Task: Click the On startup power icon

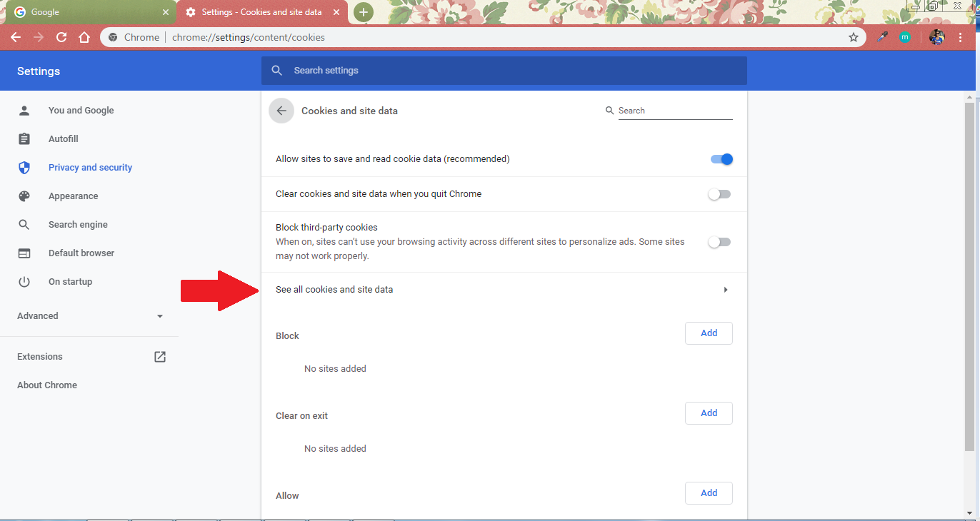Action: coord(24,282)
